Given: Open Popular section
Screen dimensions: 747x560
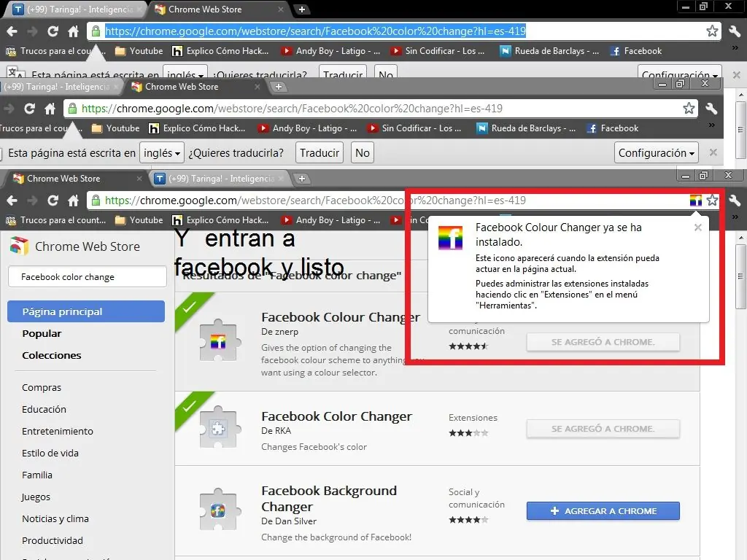Looking at the screenshot, I should [x=42, y=333].
